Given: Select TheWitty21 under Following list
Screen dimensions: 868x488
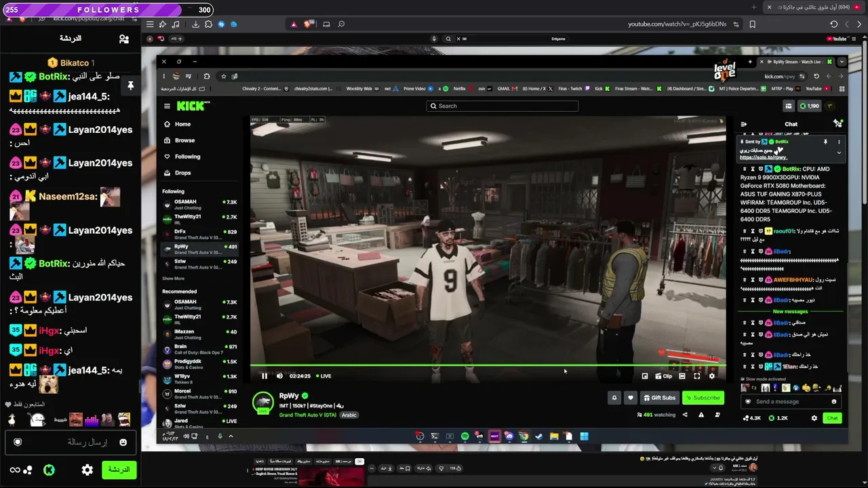Looking at the screenshot, I should pos(200,219).
